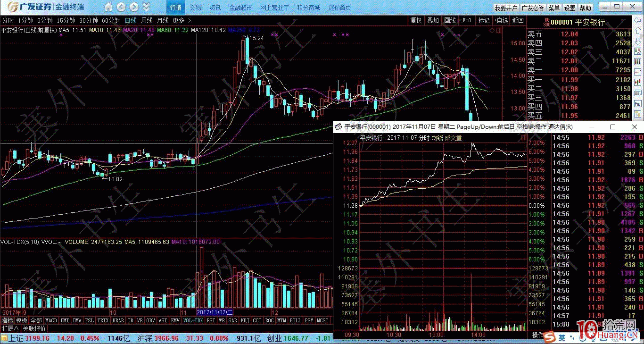
Task: Click the yellow icon beside 上证 in status bar
Action: point(5,338)
